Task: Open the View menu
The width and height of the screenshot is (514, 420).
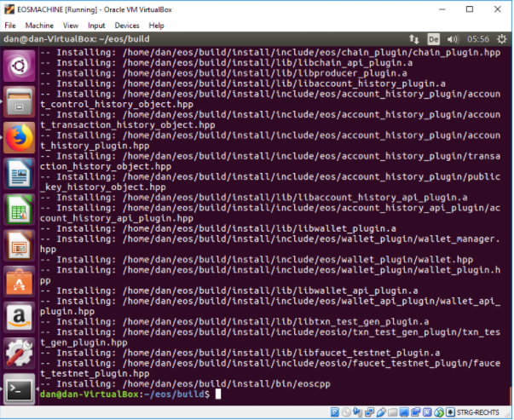Action: coord(71,26)
